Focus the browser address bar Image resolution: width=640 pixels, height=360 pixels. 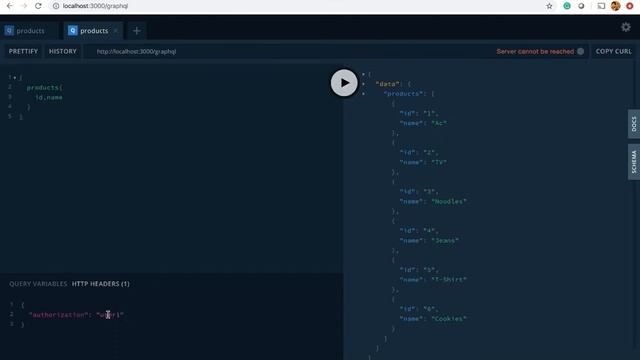coord(294,6)
